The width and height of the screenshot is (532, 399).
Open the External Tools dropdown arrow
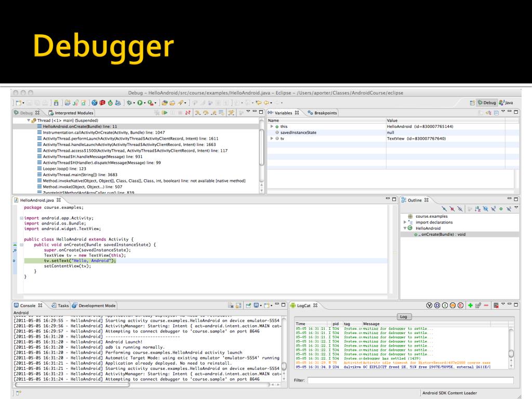(x=155, y=103)
